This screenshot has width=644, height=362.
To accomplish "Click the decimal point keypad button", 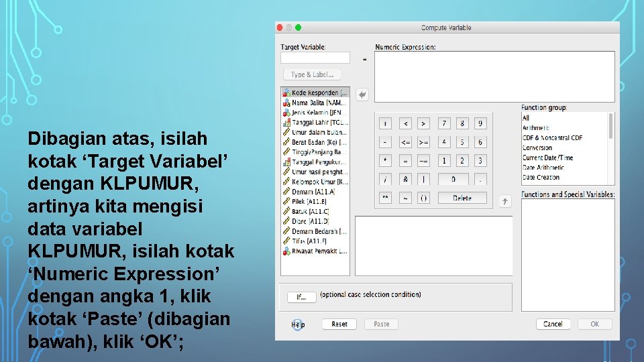I will 480,180.
